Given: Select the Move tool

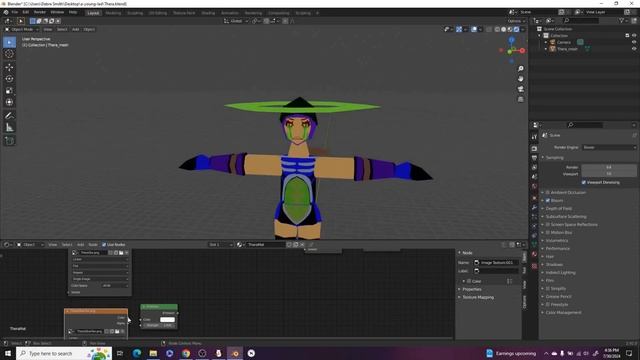Looking at the screenshot, I should 9,67.
